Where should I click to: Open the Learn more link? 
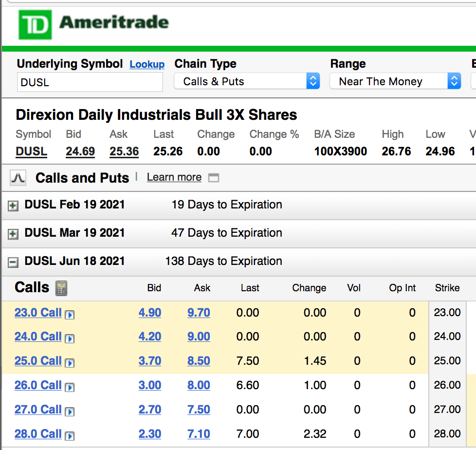(x=174, y=177)
